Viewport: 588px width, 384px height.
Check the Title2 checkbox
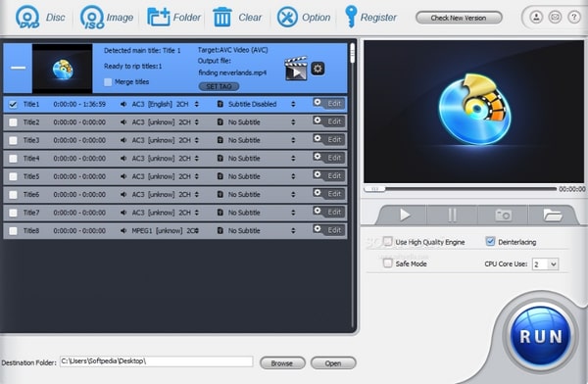[13, 122]
